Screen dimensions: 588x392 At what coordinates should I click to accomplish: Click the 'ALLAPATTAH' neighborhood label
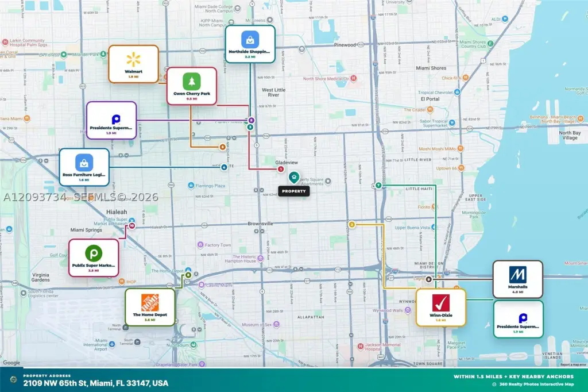(x=311, y=317)
